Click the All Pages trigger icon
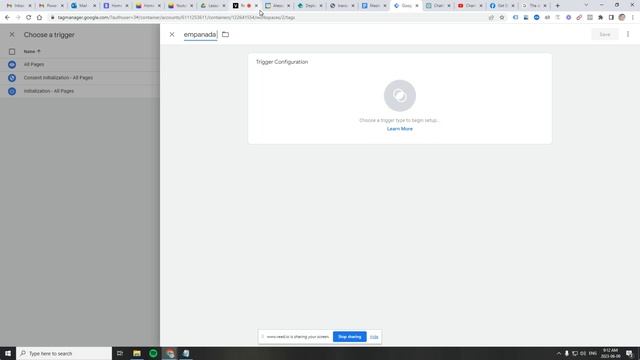Viewport: 640px width, 360px height. pyautogui.click(x=12, y=64)
